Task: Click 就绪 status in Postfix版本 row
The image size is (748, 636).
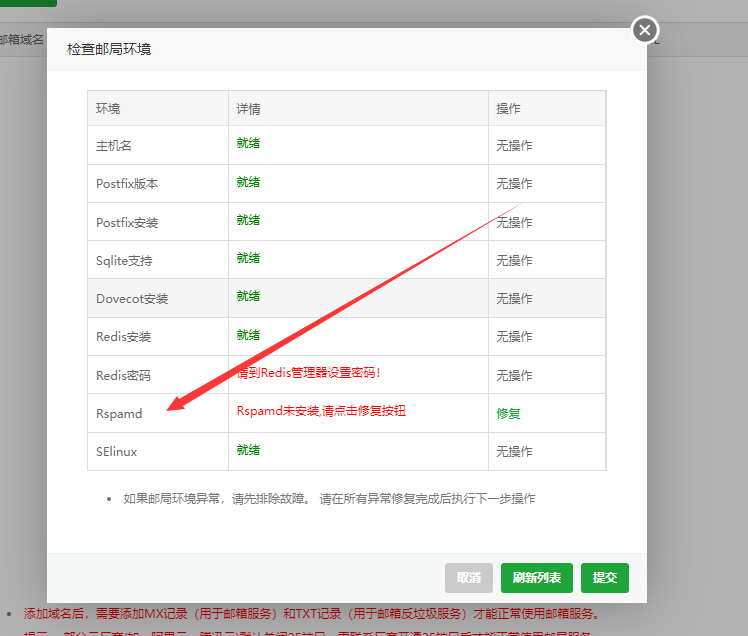Action: [x=249, y=182]
